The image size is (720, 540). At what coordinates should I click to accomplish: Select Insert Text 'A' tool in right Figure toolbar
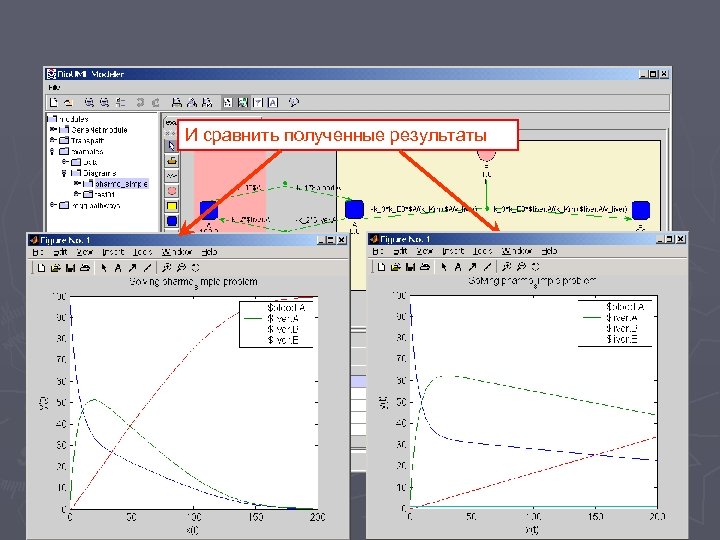pyautogui.click(x=458, y=267)
